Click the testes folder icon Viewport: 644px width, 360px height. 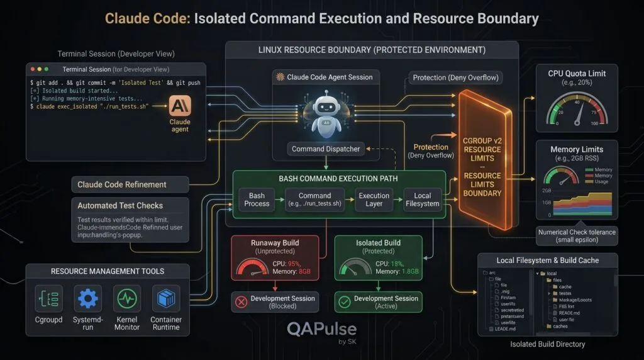click(x=555, y=293)
